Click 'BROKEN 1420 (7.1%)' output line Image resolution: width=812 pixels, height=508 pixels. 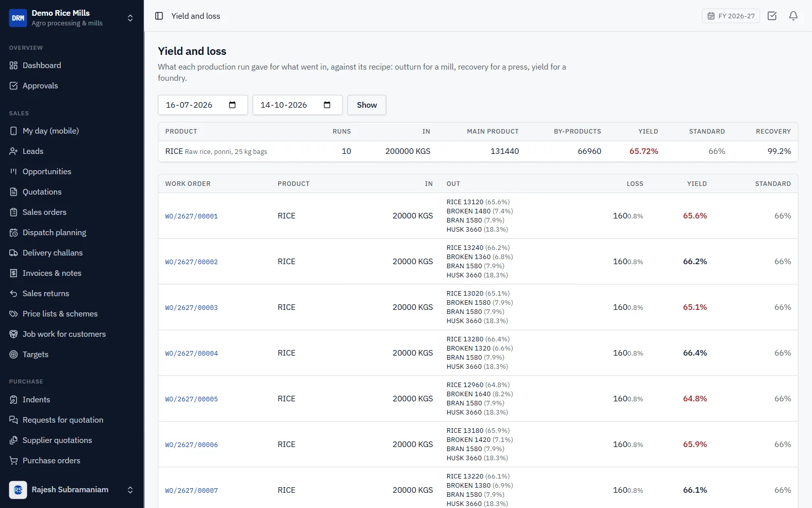point(480,440)
